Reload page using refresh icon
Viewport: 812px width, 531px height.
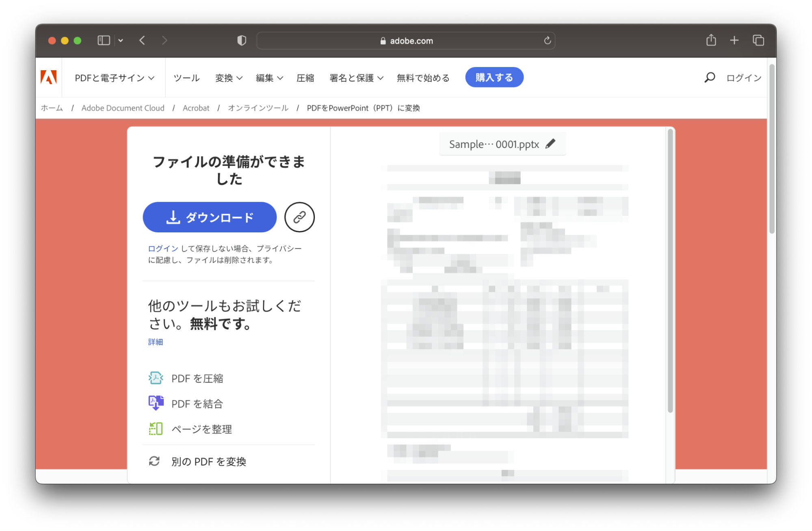click(x=547, y=40)
